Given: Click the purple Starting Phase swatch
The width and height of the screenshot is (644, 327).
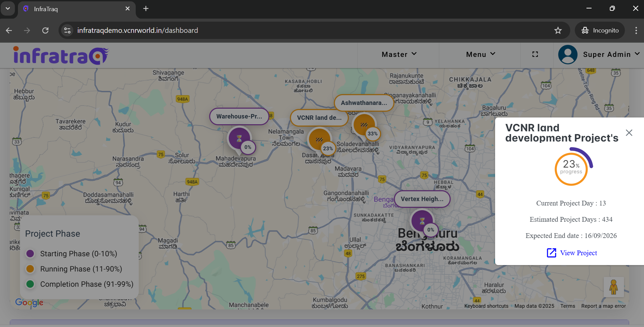Looking at the screenshot, I should (30, 254).
